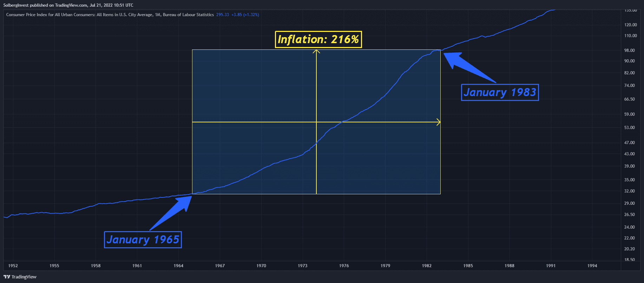Select the 'January 1965' text label
Image resolution: width=644 pixels, height=283 pixels.
[x=143, y=240]
